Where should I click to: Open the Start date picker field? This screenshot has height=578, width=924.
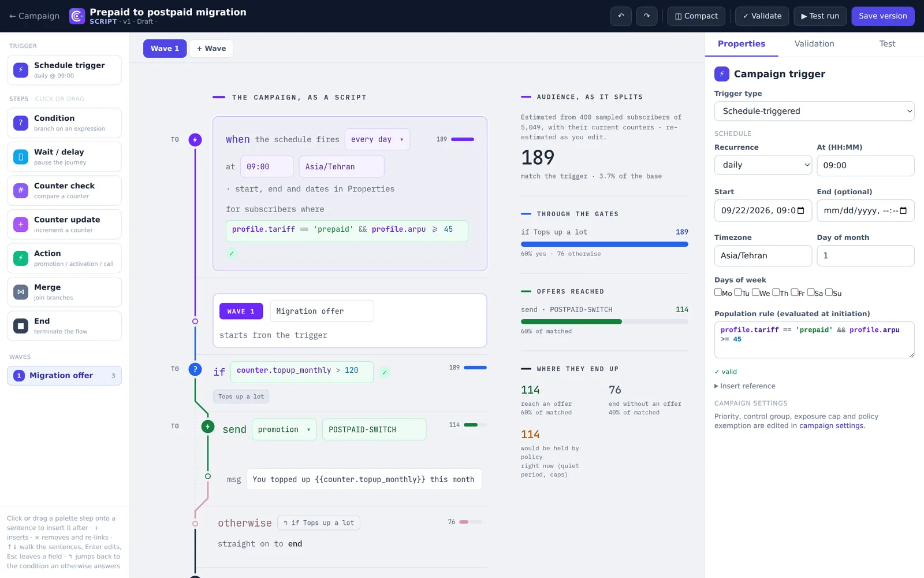(763, 211)
